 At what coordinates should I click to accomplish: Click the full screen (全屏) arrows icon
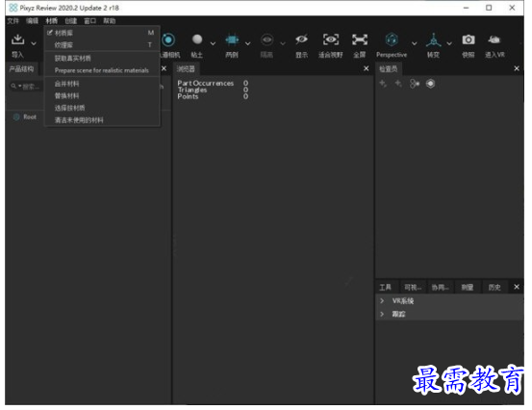(359, 39)
